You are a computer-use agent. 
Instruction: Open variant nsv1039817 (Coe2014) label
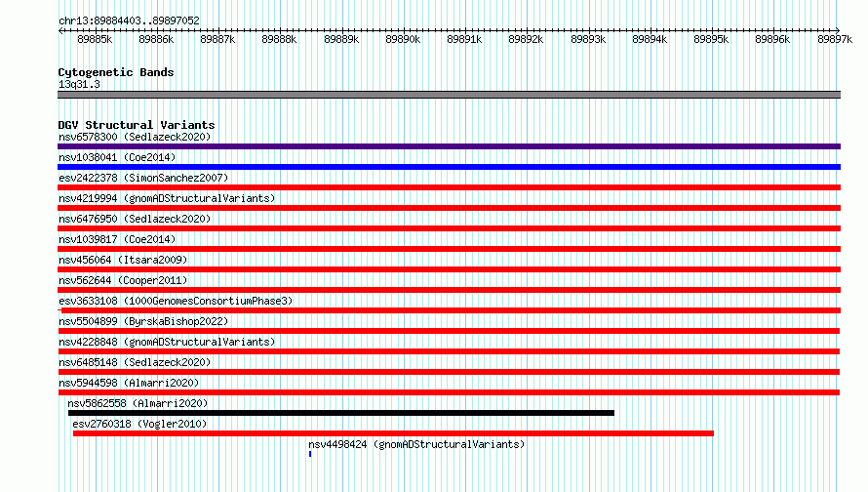pos(117,239)
